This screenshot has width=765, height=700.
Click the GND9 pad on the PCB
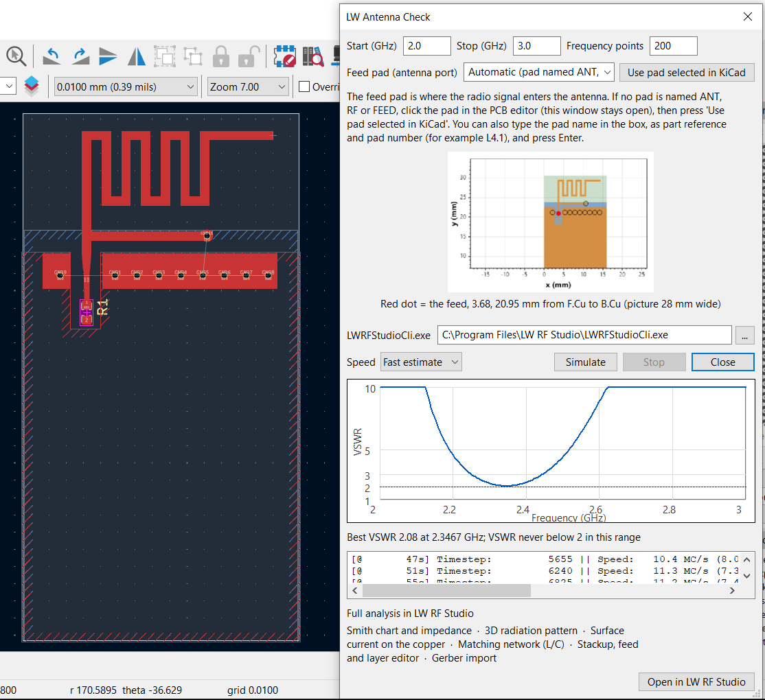[60, 276]
